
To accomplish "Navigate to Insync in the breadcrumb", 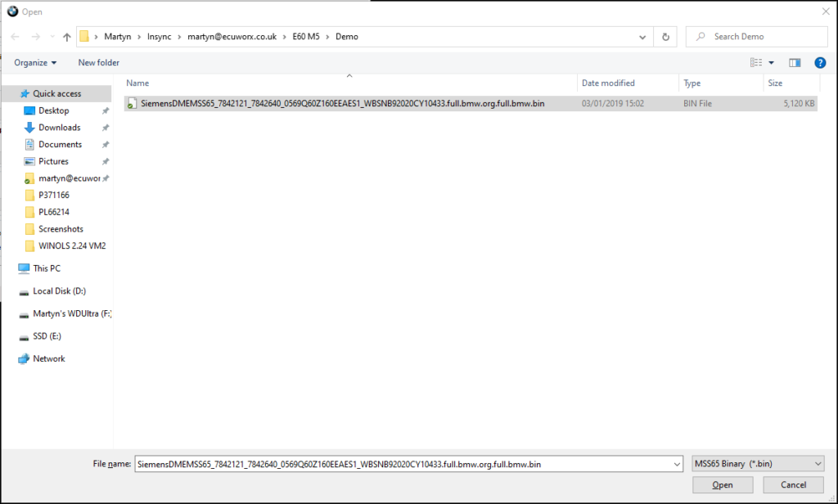I will (x=160, y=37).
